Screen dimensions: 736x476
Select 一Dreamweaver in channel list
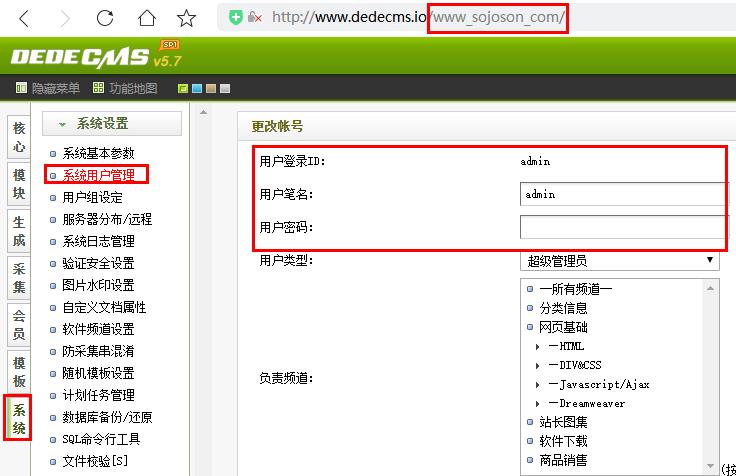coord(587,403)
